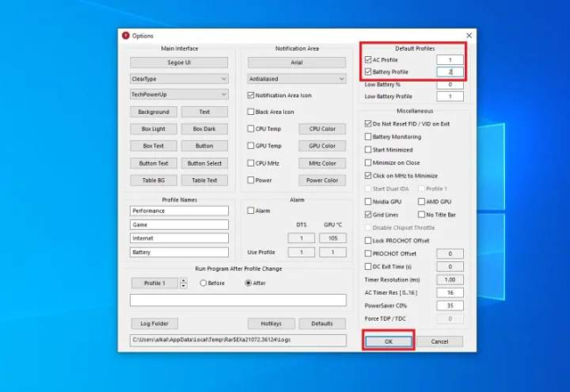The height and width of the screenshot is (392, 570).
Task: Edit the Performance profile name field
Action: coord(179,211)
